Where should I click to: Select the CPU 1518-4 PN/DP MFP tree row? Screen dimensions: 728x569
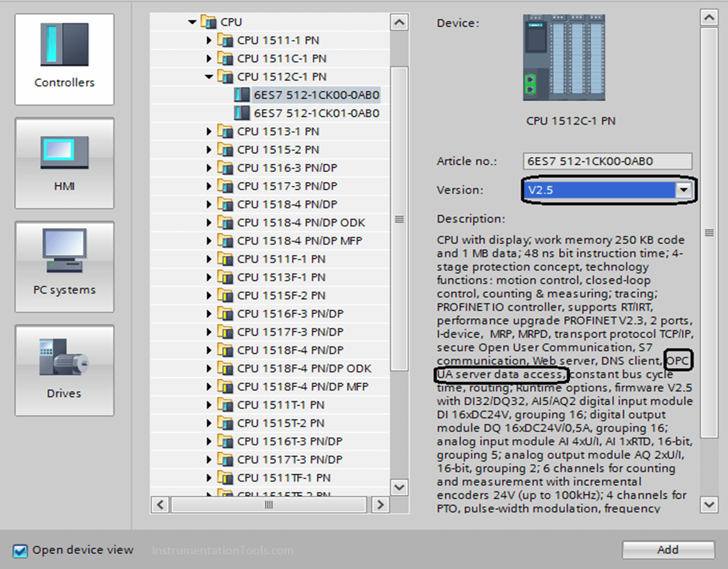(270, 241)
